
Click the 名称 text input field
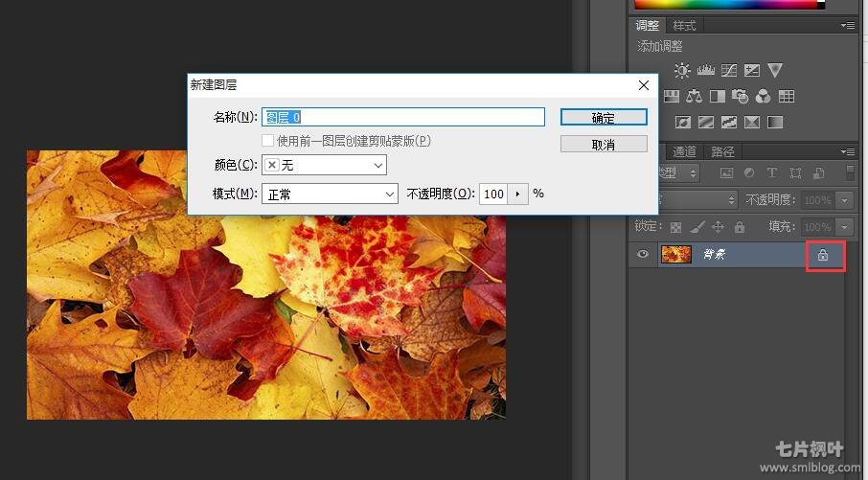pyautogui.click(x=402, y=117)
